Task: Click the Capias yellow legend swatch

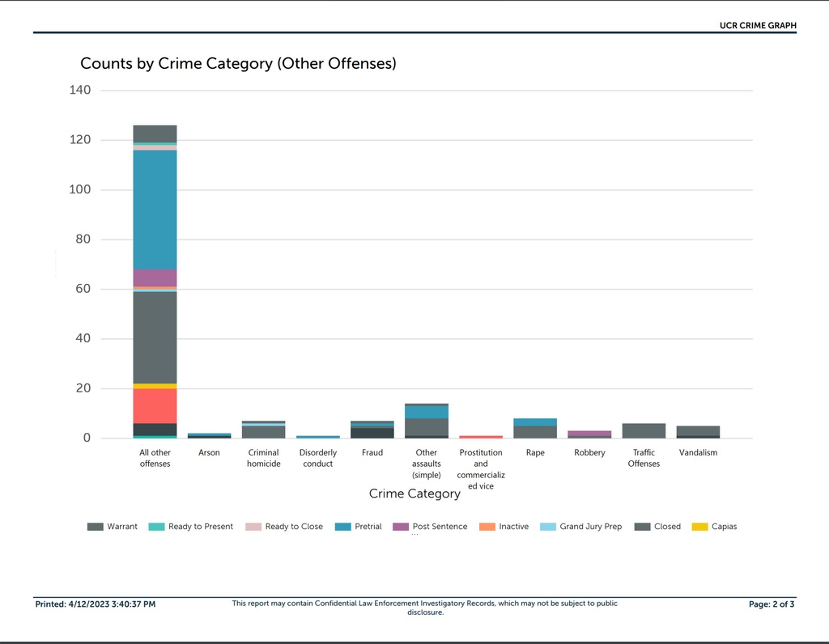Action: pos(699,527)
